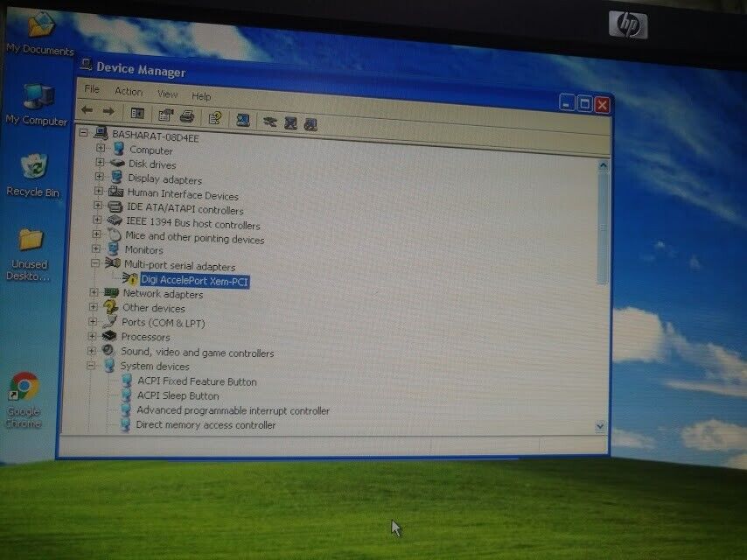
Task: Maximize the Device Manager window
Action: (x=584, y=104)
